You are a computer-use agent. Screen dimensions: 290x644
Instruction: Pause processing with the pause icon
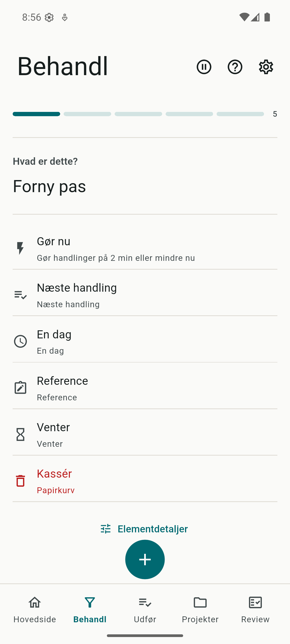(x=204, y=67)
